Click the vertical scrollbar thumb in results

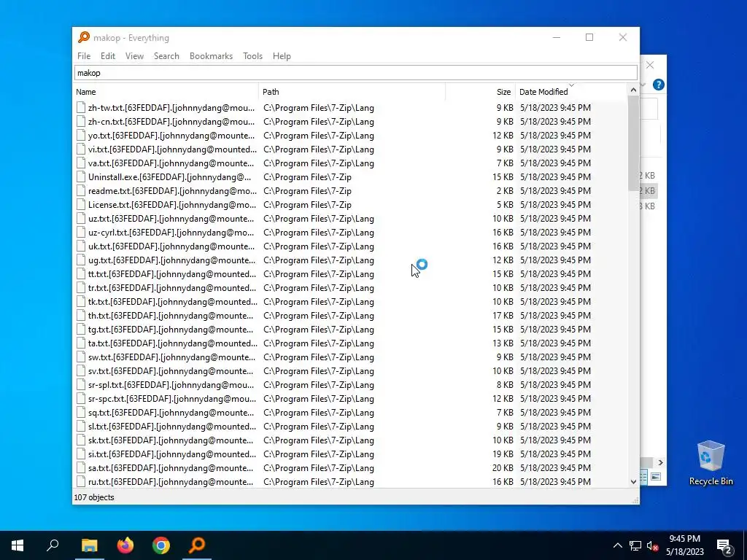633,143
